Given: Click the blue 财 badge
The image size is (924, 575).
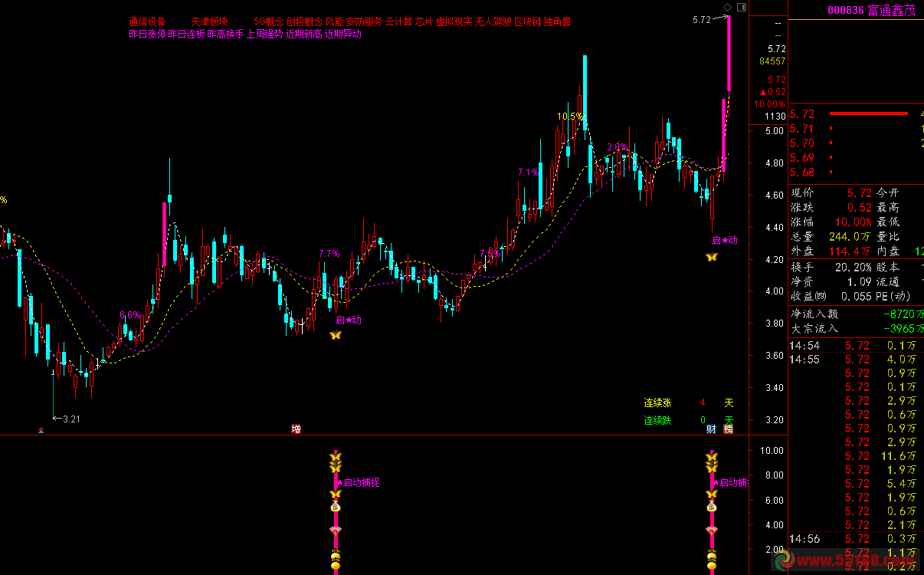Looking at the screenshot, I should coord(711,429).
